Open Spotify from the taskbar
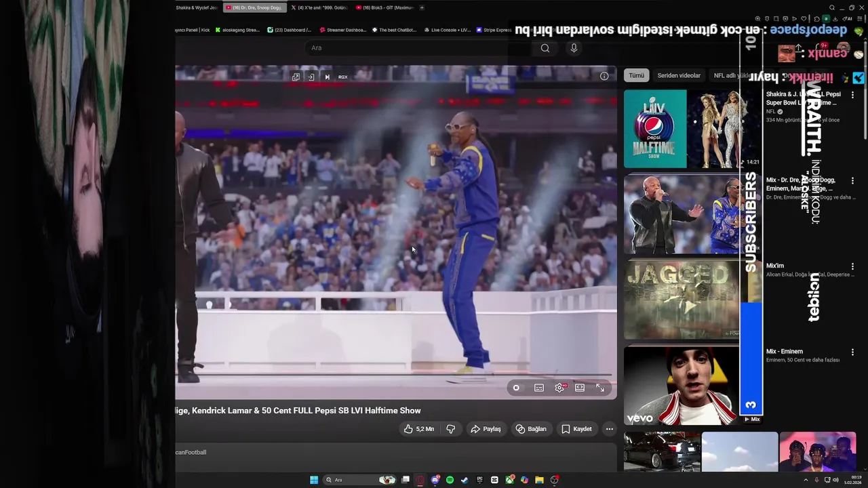The image size is (868, 488). (x=450, y=480)
